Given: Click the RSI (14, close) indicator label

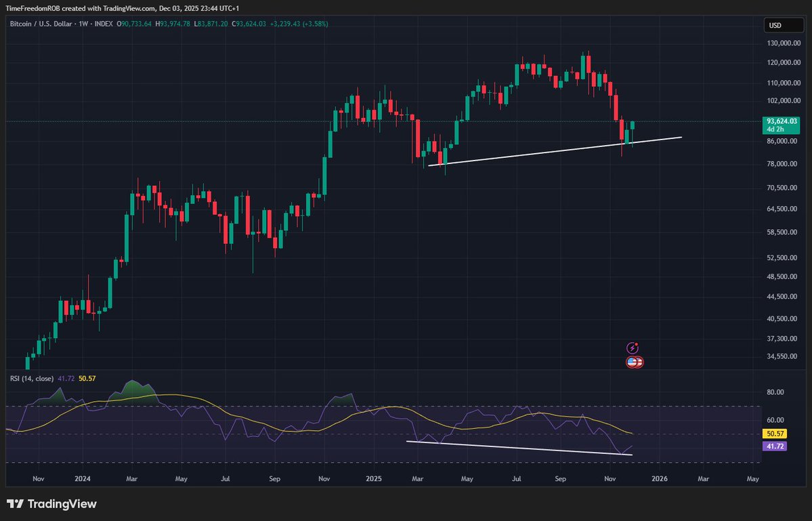Looking at the screenshot, I should tap(32, 379).
